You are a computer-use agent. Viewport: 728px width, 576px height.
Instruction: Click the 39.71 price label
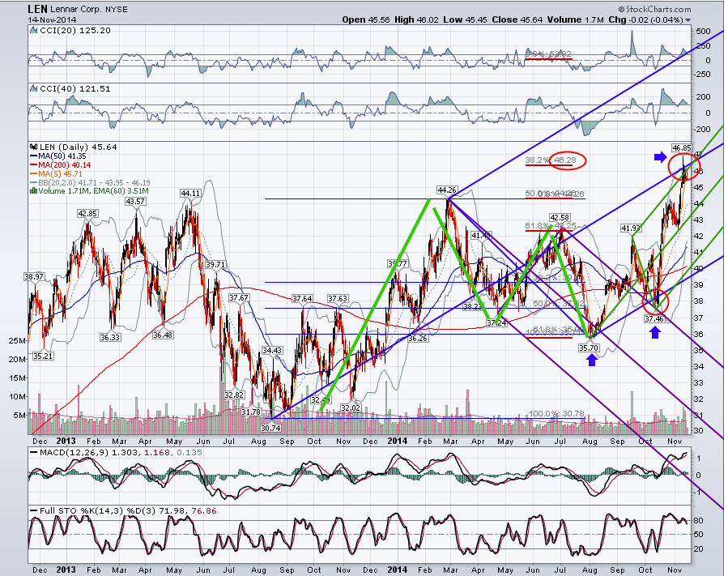pyautogui.click(x=215, y=265)
